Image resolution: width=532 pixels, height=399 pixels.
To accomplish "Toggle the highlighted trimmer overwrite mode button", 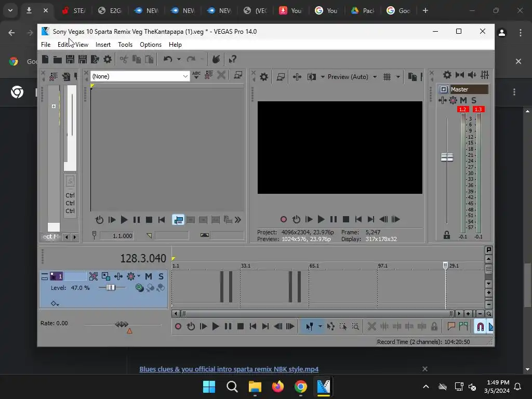I will point(179,220).
